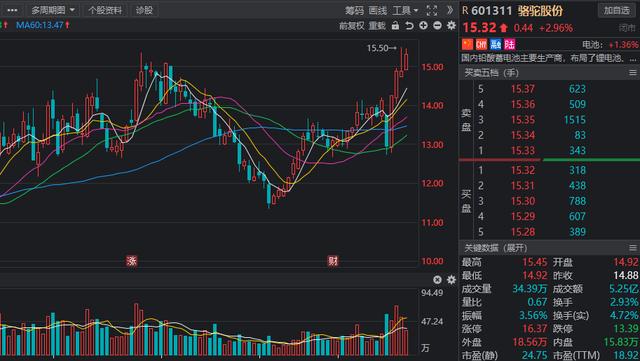
Task: Click the 涨 event marker on chart
Action: point(131,261)
